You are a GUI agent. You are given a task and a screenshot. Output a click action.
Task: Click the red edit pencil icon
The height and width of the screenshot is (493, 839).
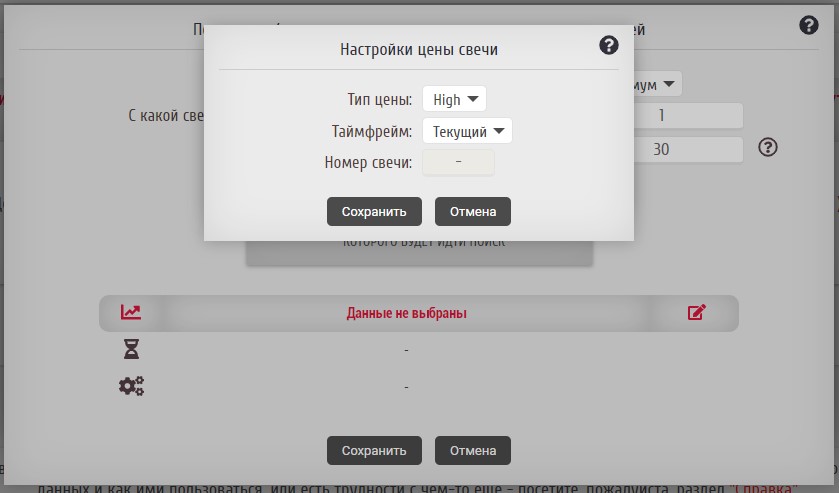coord(697,312)
